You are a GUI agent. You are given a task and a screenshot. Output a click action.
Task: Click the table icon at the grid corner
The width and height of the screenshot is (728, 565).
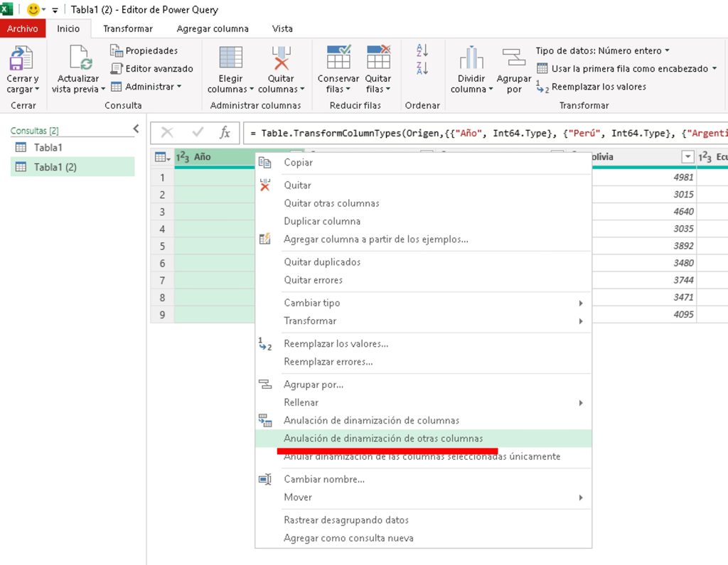(162, 157)
